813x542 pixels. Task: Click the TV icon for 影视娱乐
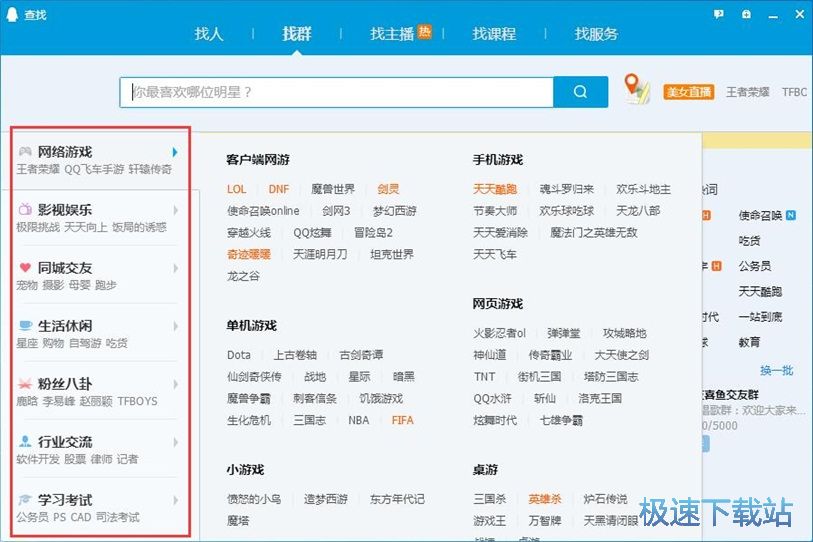point(25,210)
